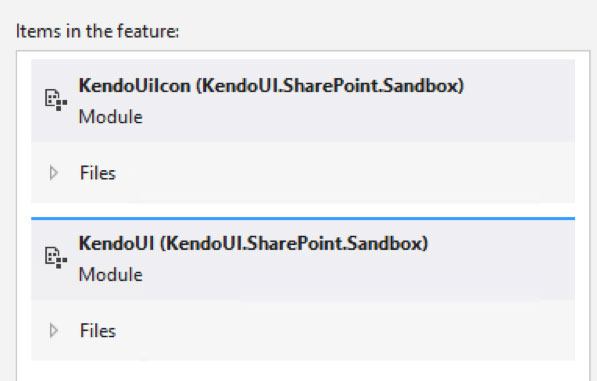Click empty list space below last Files row
The height and width of the screenshot is (381, 597).
[303, 371]
